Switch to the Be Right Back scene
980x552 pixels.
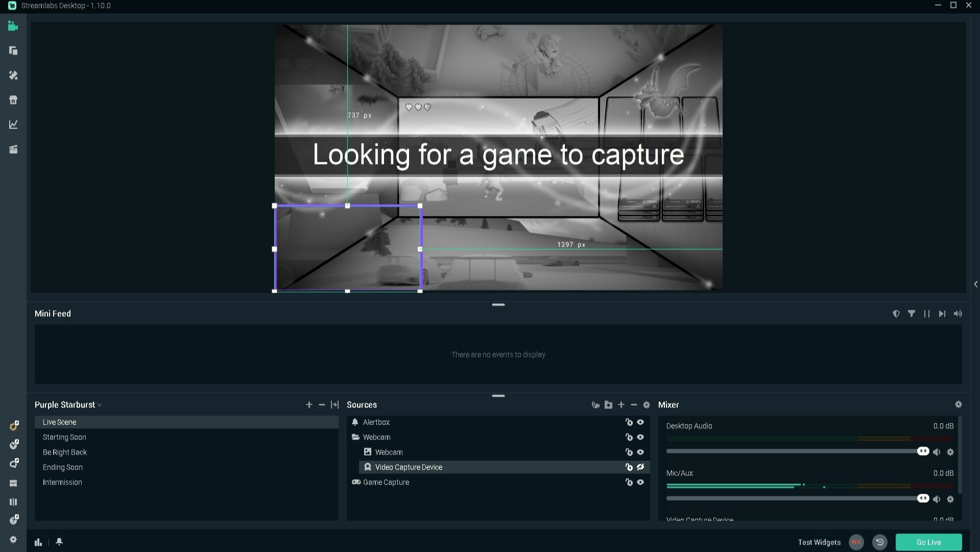[186, 452]
